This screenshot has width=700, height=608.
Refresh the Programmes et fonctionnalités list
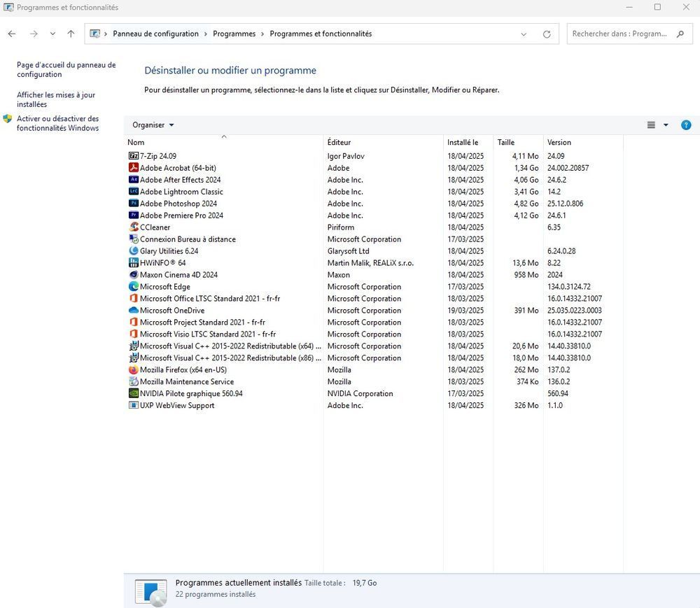(x=547, y=34)
